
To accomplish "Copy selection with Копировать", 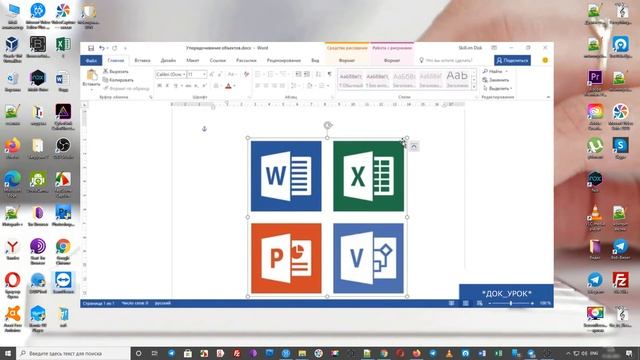I will (118, 80).
